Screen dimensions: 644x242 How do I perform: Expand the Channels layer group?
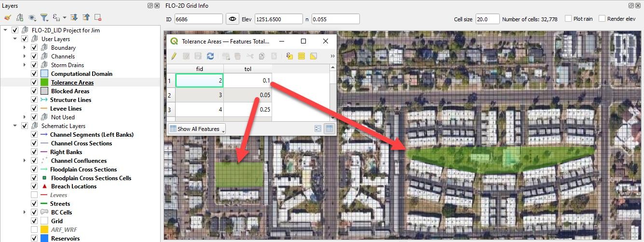click(x=26, y=57)
